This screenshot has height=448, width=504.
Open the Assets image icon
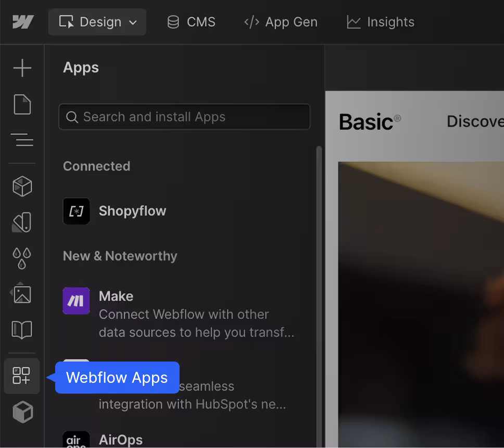pyautogui.click(x=22, y=294)
